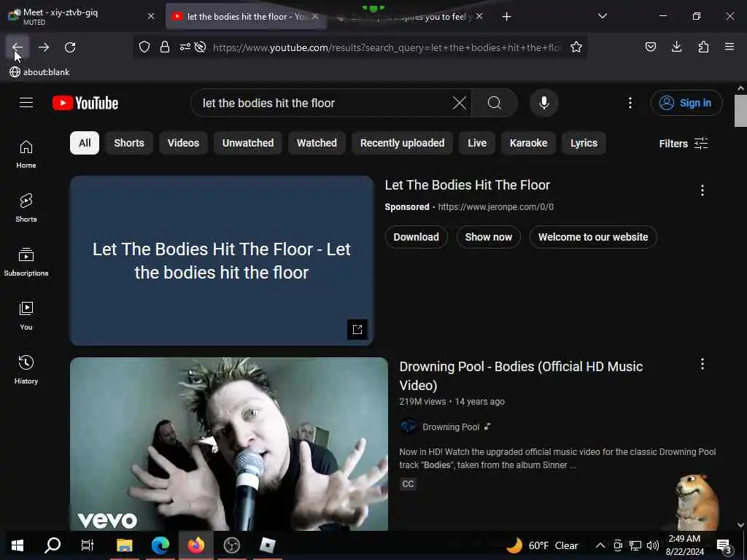Click the autoplay blocked icon in address bar

point(200,47)
